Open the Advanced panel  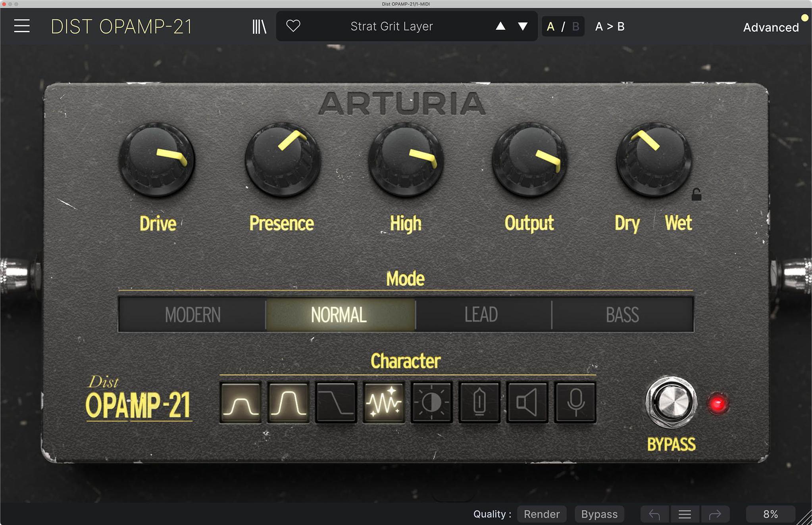pos(771,27)
